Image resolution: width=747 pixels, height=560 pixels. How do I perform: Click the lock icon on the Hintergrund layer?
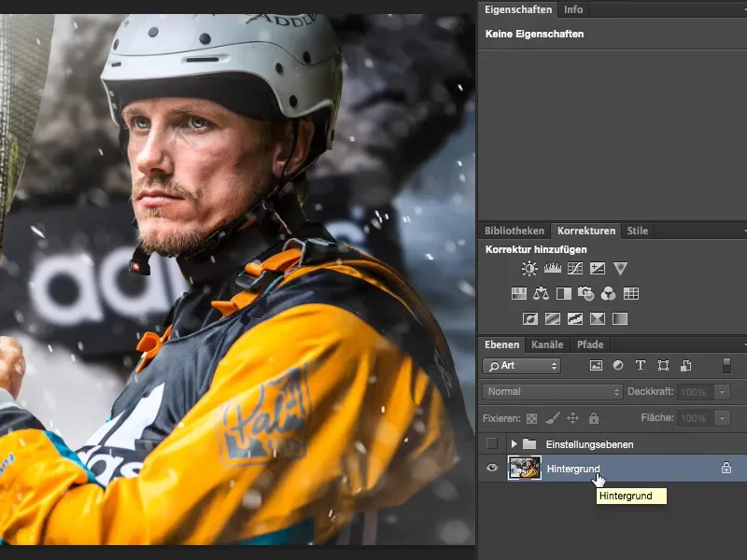(x=726, y=469)
